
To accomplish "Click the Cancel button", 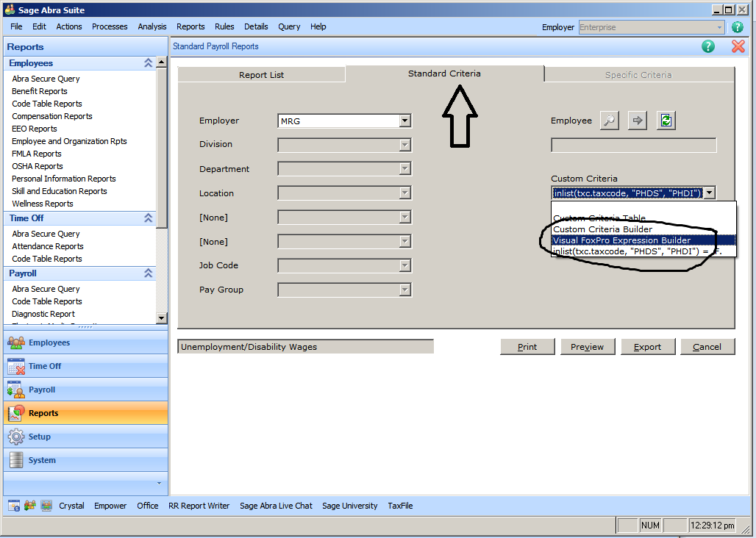I will click(707, 347).
